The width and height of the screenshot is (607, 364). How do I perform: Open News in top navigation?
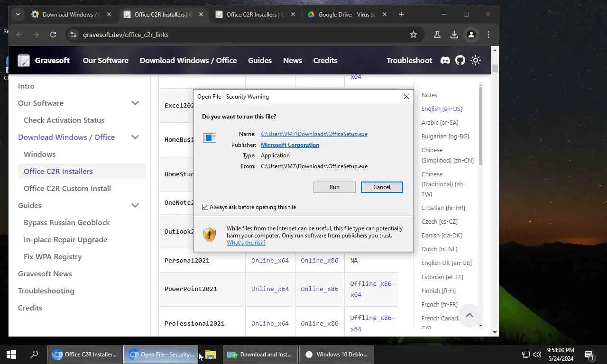point(292,60)
